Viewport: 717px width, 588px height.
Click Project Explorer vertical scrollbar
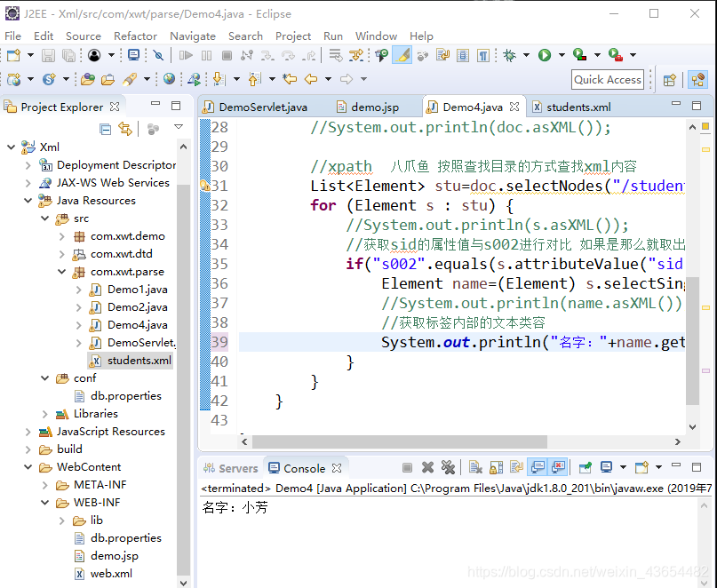pyautogui.click(x=183, y=379)
